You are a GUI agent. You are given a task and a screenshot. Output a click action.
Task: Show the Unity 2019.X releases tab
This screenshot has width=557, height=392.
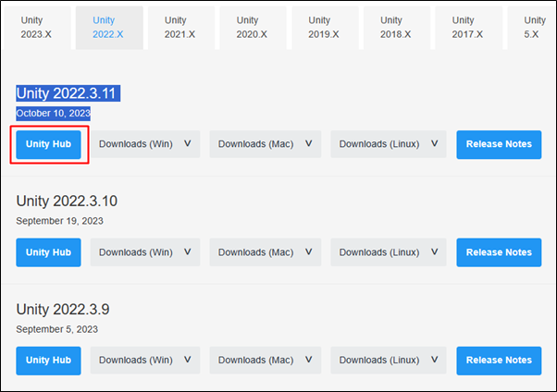click(x=325, y=28)
